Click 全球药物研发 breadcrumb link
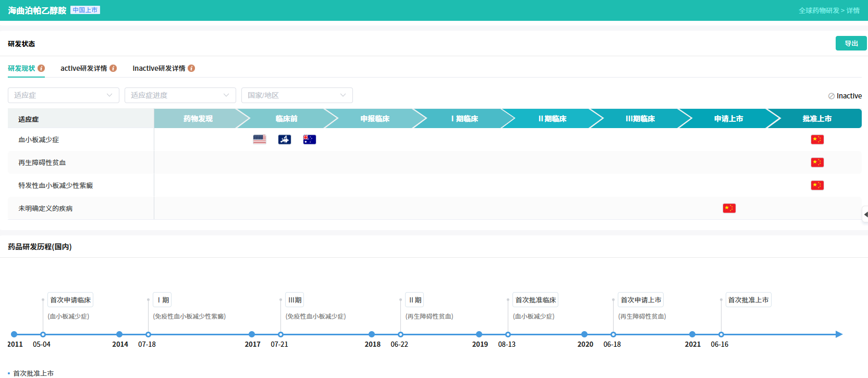 click(x=818, y=10)
